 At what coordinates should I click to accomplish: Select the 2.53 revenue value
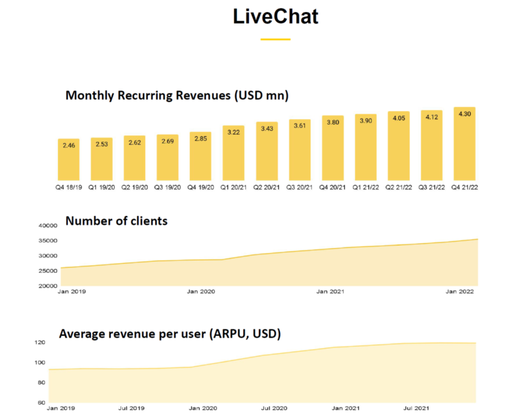(102, 144)
